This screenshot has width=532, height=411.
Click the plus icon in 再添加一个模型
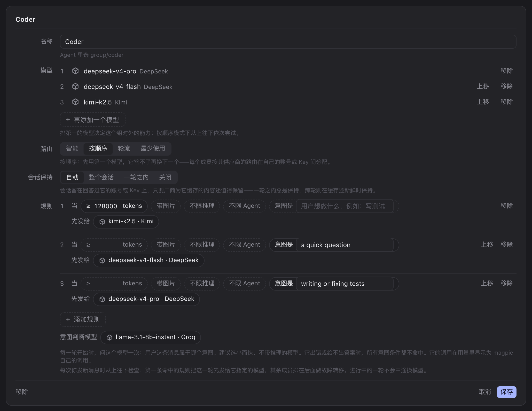click(x=68, y=120)
